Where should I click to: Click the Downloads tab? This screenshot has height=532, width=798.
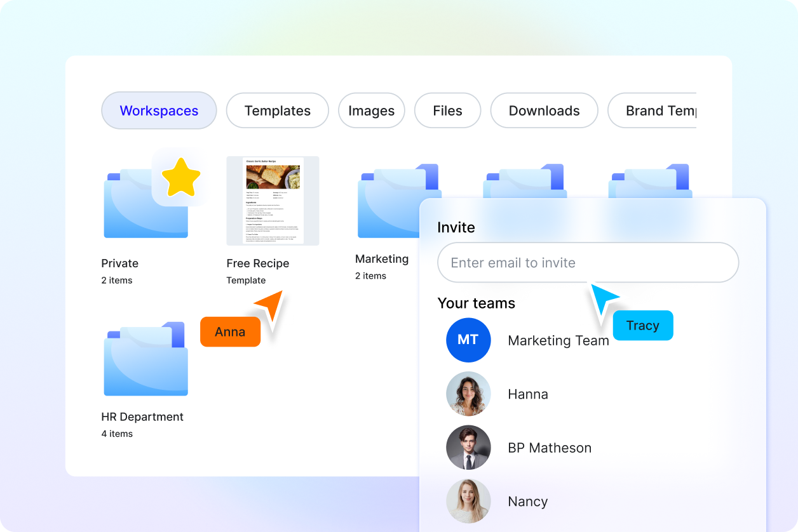point(544,110)
